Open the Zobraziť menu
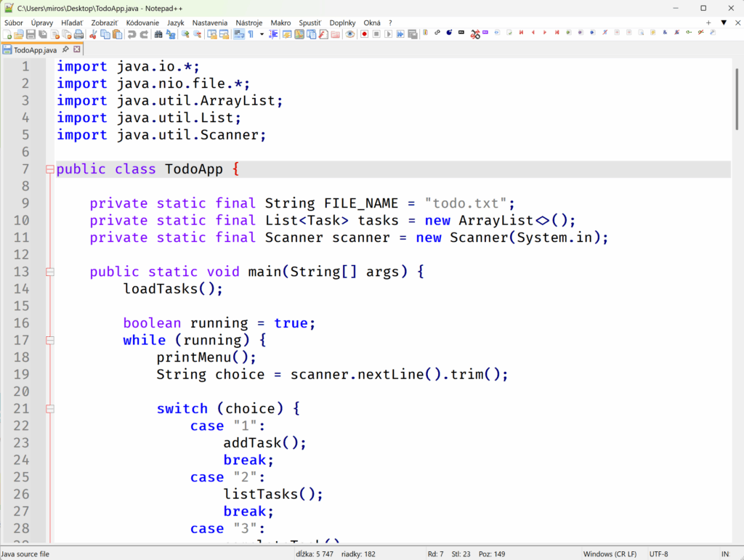The image size is (744, 560). tap(105, 23)
